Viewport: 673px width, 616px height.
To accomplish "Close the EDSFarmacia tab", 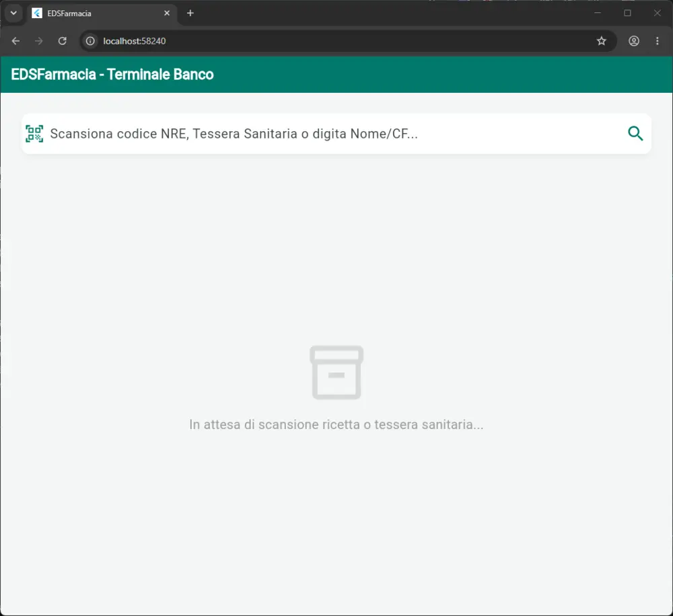I will [x=167, y=13].
